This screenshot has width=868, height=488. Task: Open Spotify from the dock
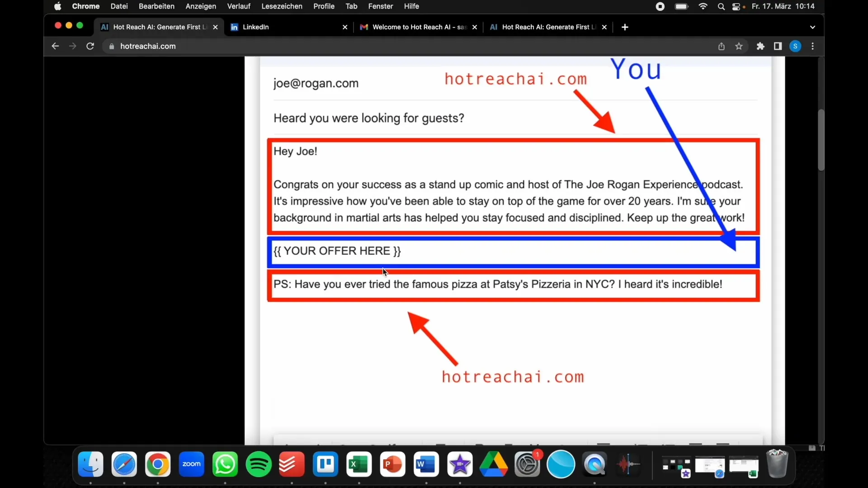[x=259, y=464]
